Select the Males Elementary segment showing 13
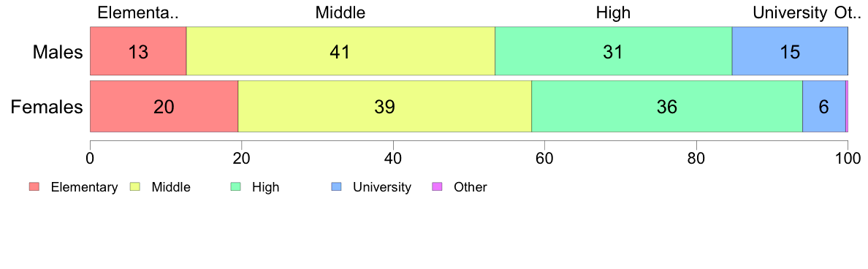868x269 pixels. [138, 52]
